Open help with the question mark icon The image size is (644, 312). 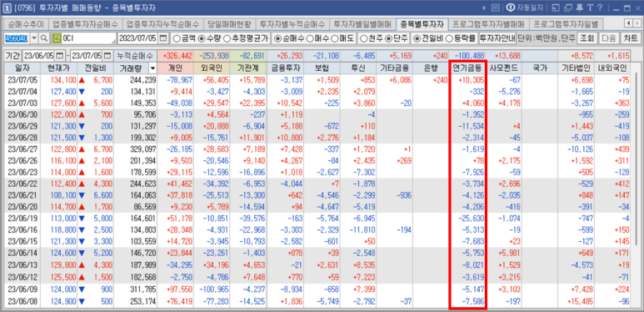[x=600, y=8]
